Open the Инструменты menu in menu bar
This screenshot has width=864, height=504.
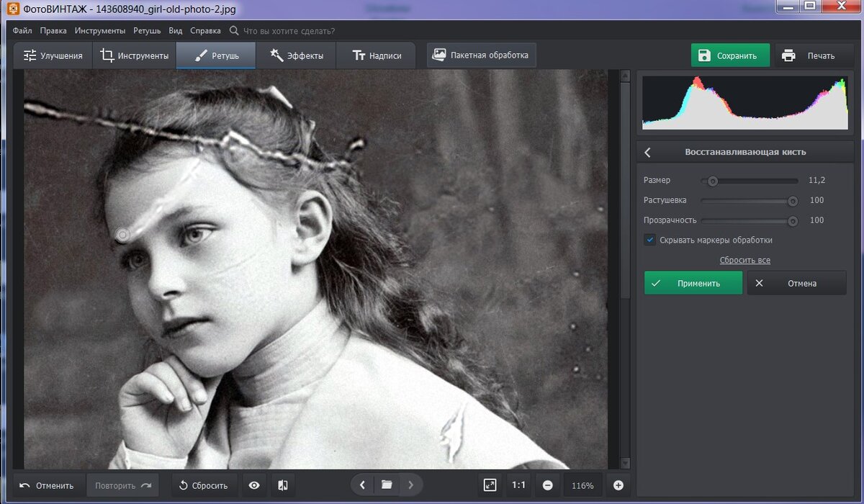pos(99,31)
